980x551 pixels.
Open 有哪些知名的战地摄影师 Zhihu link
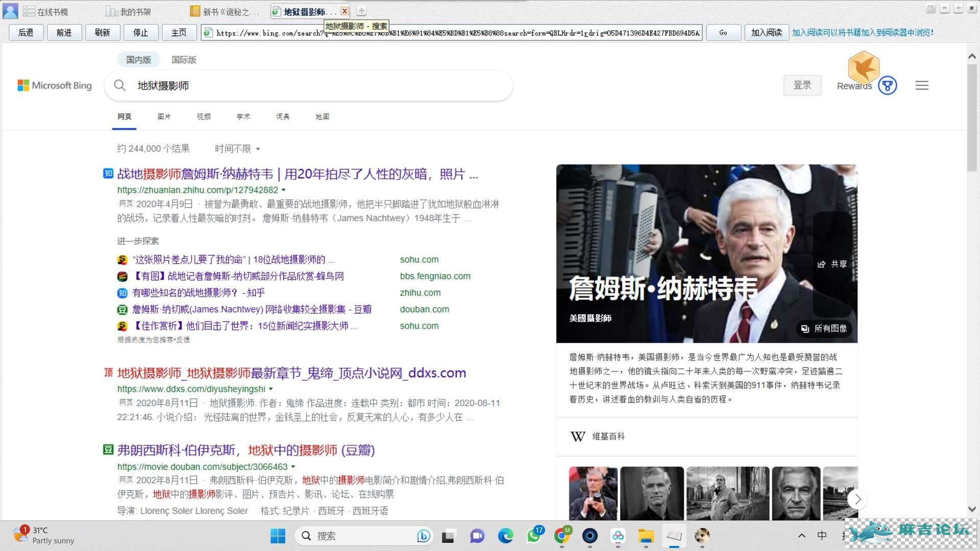(x=199, y=293)
